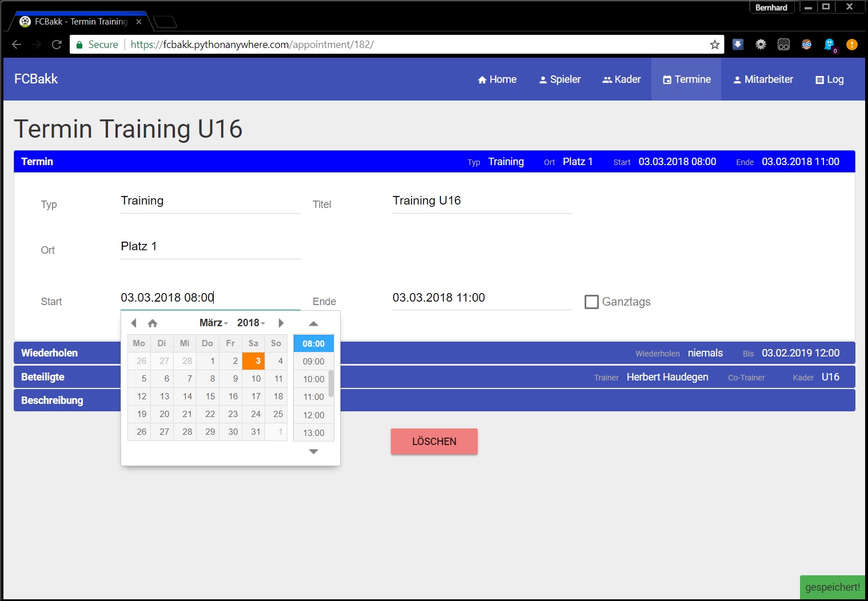The height and width of the screenshot is (601, 868).
Task: Click the FCBakk brand link
Action: pyautogui.click(x=36, y=79)
